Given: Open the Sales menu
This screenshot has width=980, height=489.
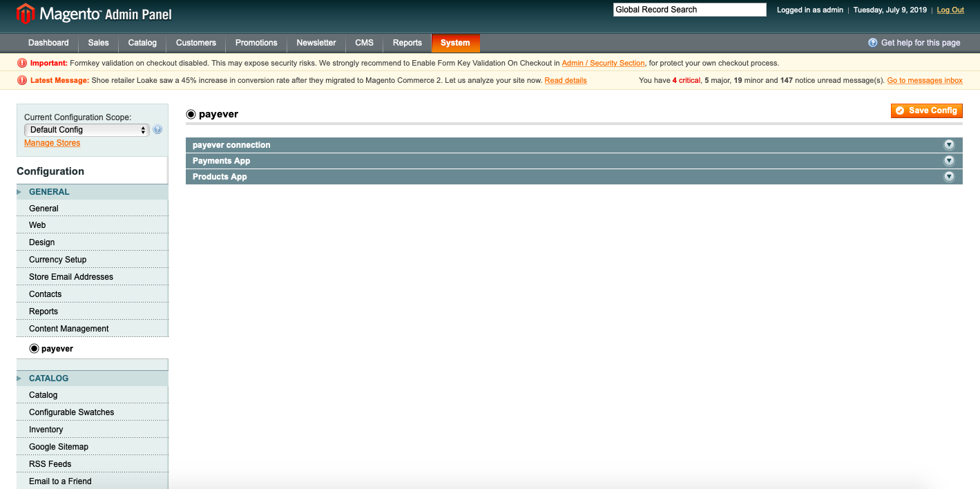Looking at the screenshot, I should 98,43.
